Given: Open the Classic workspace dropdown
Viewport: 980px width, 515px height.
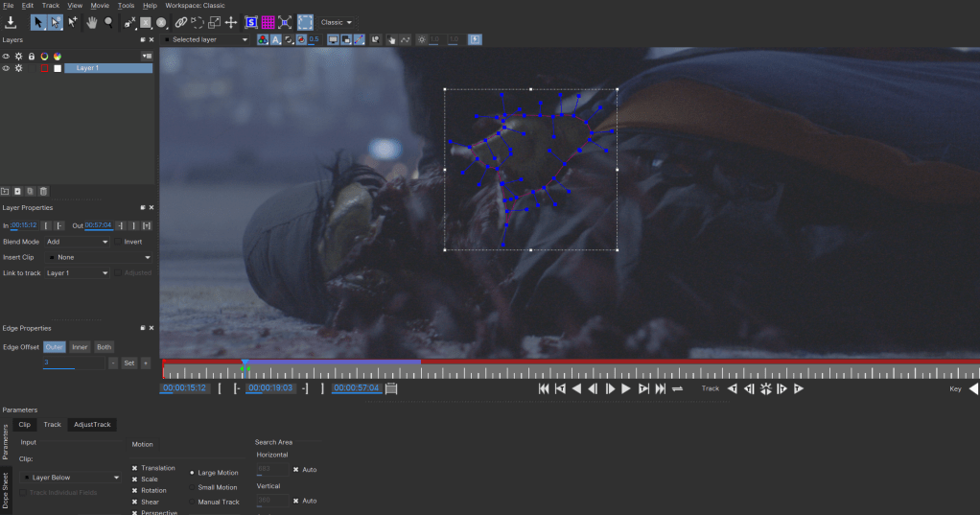Looking at the screenshot, I should pyautogui.click(x=337, y=22).
